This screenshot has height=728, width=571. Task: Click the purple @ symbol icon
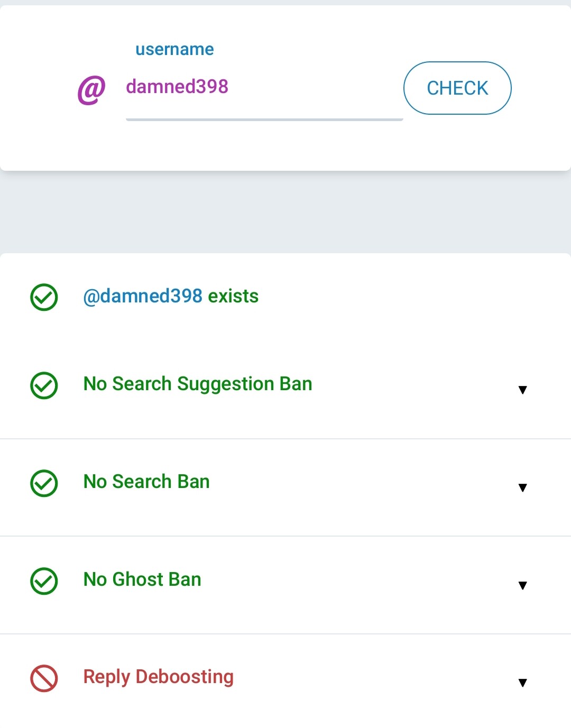pos(91,90)
